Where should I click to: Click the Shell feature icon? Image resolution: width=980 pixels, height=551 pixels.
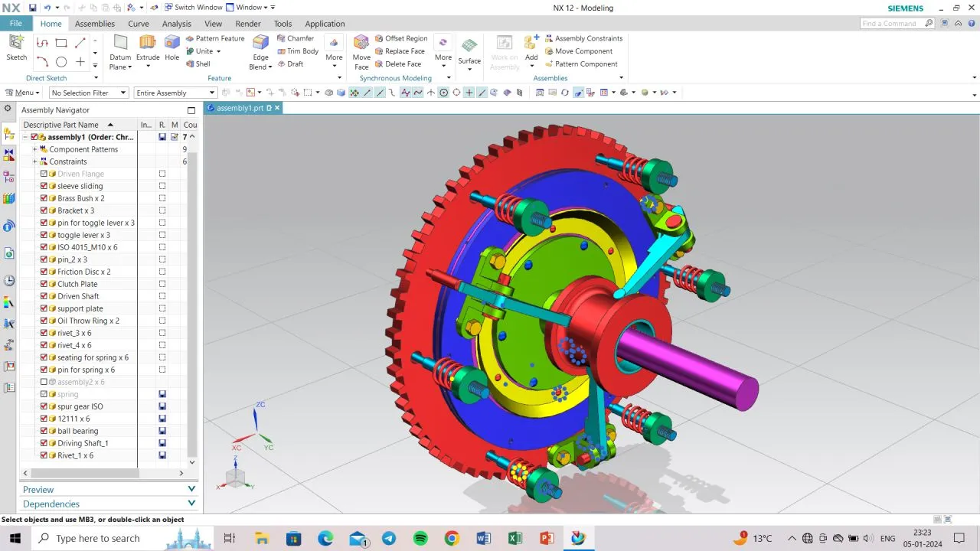pyautogui.click(x=191, y=64)
